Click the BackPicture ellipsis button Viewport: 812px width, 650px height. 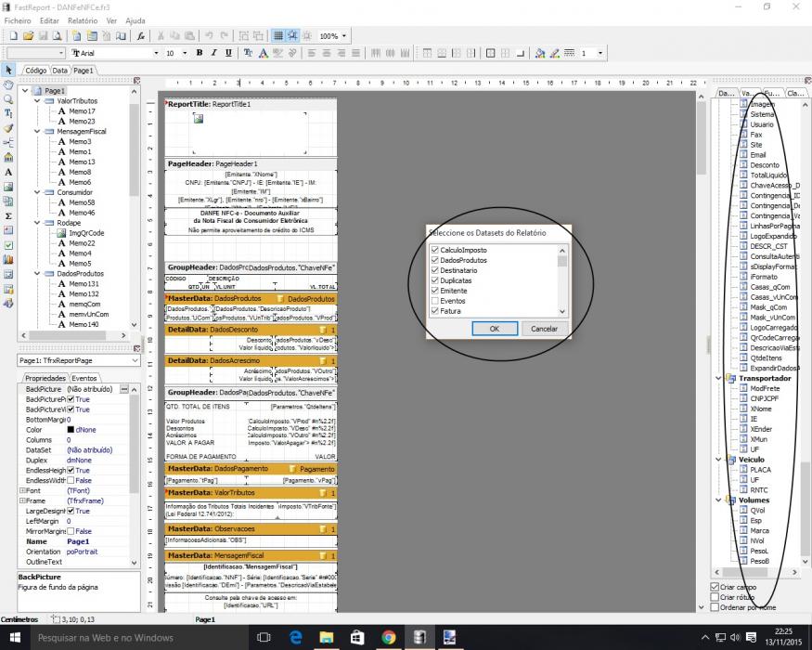pyautogui.click(x=124, y=389)
